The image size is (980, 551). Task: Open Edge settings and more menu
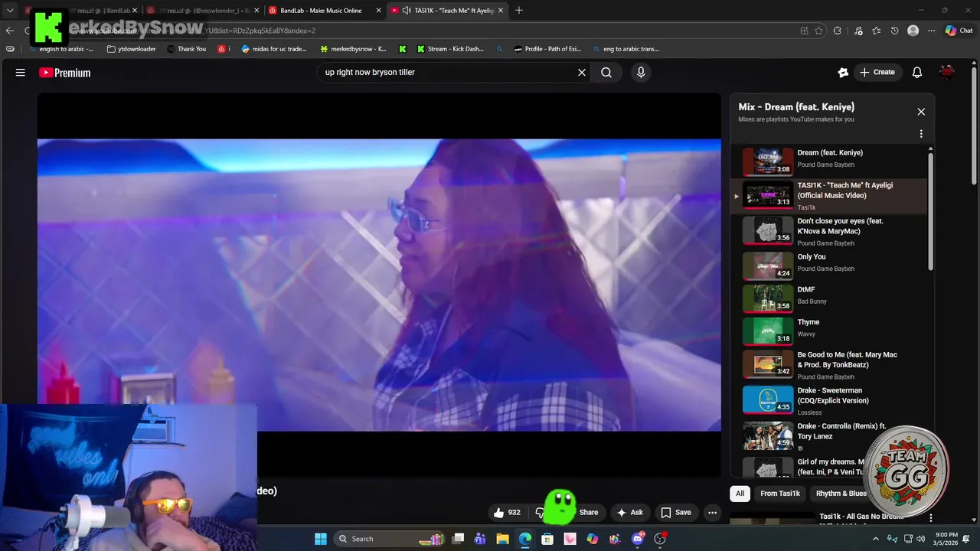tap(931, 31)
